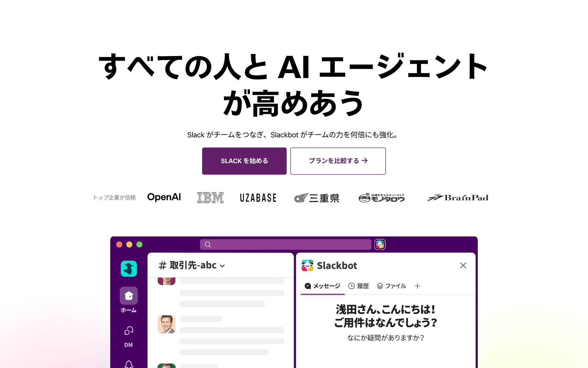Click the IBM logo
588x368 pixels.
point(210,197)
